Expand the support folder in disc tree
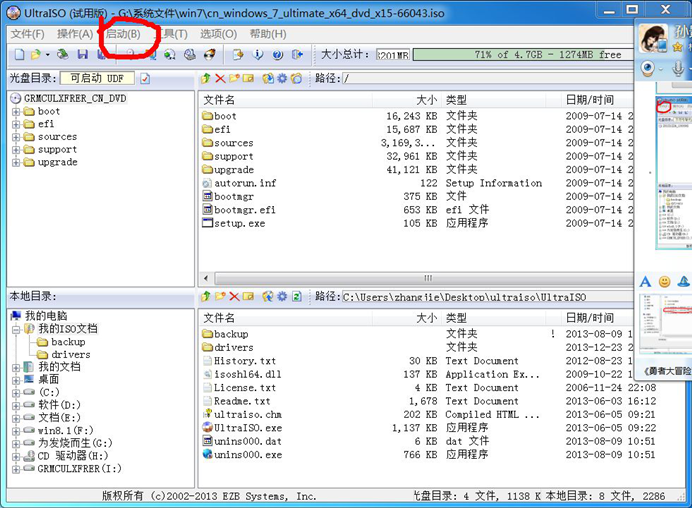Viewport: 692px width, 508px height. click(16, 150)
